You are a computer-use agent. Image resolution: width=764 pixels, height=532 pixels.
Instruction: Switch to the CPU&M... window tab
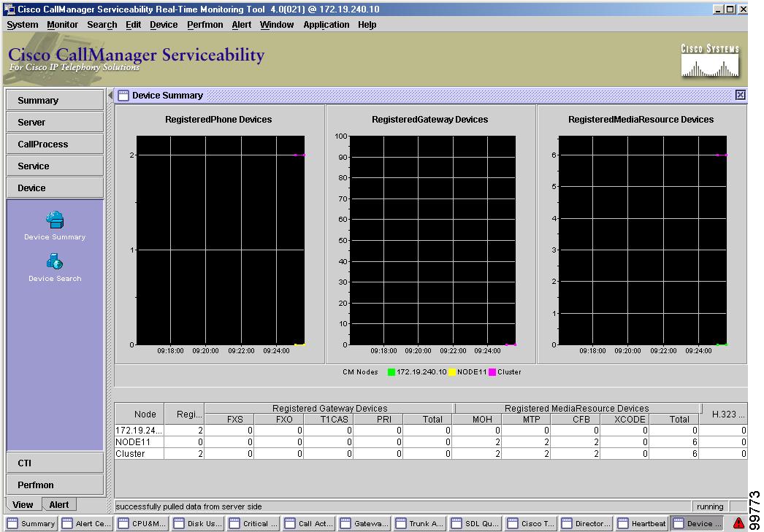(142, 523)
